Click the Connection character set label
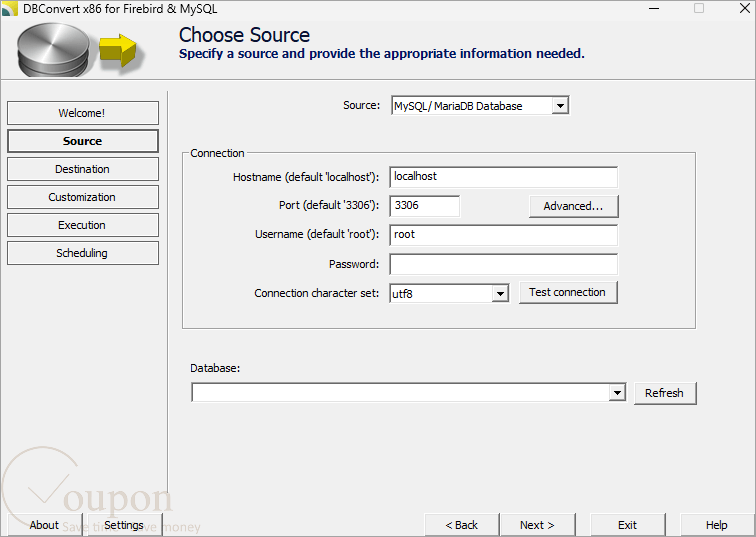This screenshot has height=537, width=756. (x=317, y=293)
